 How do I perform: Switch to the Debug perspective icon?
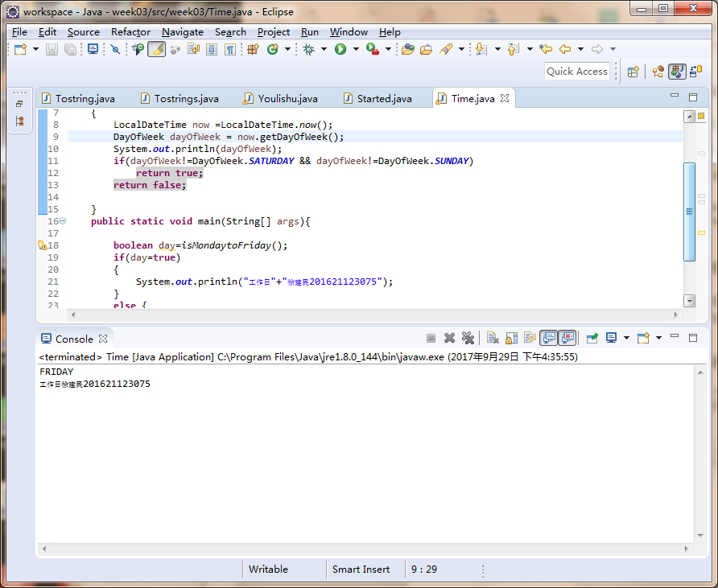696,72
